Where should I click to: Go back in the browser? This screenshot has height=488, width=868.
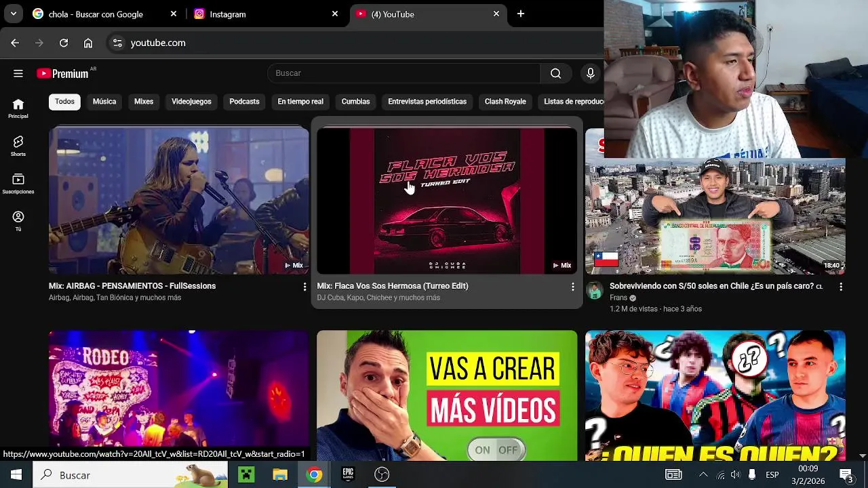tap(15, 43)
